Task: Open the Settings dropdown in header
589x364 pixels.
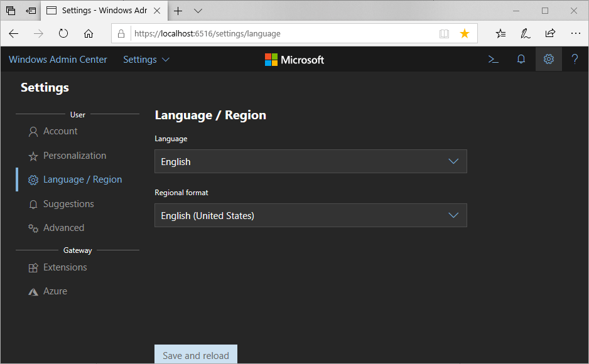Action: click(146, 60)
